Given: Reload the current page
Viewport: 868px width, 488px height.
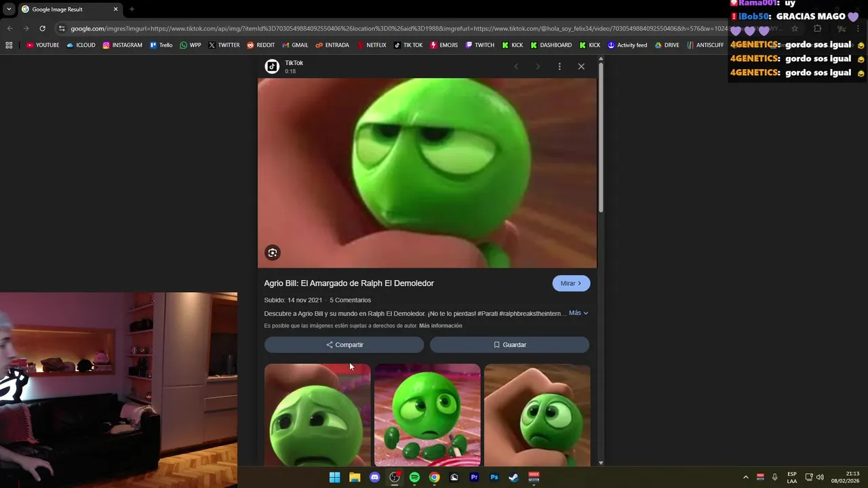Looking at the screenshot, I should pyautogui.click(x=42, y=28).
